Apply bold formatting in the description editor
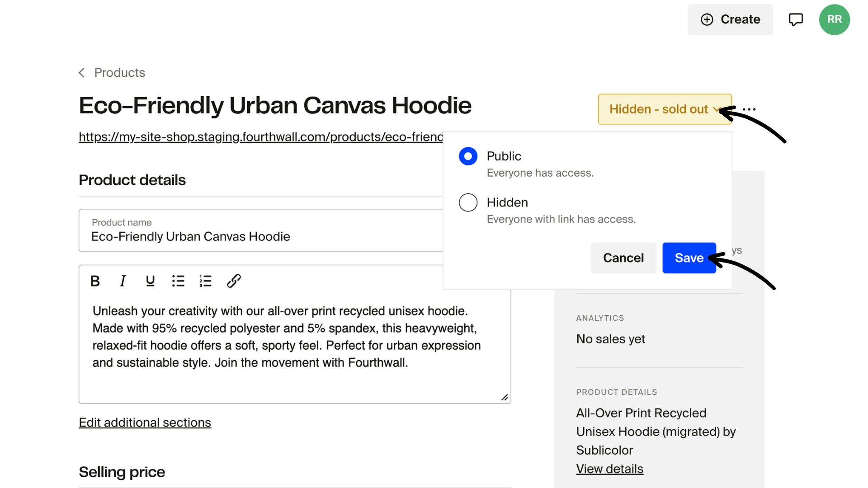 (x=95, y=281)
